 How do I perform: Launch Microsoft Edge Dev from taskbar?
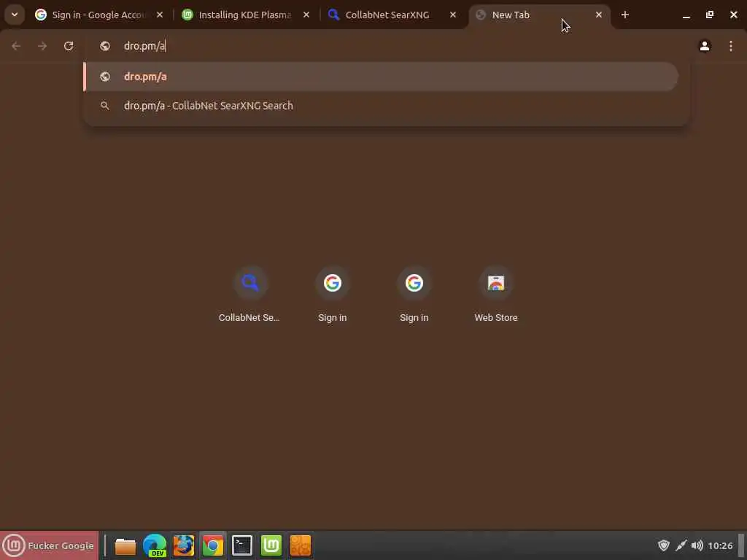155,545
